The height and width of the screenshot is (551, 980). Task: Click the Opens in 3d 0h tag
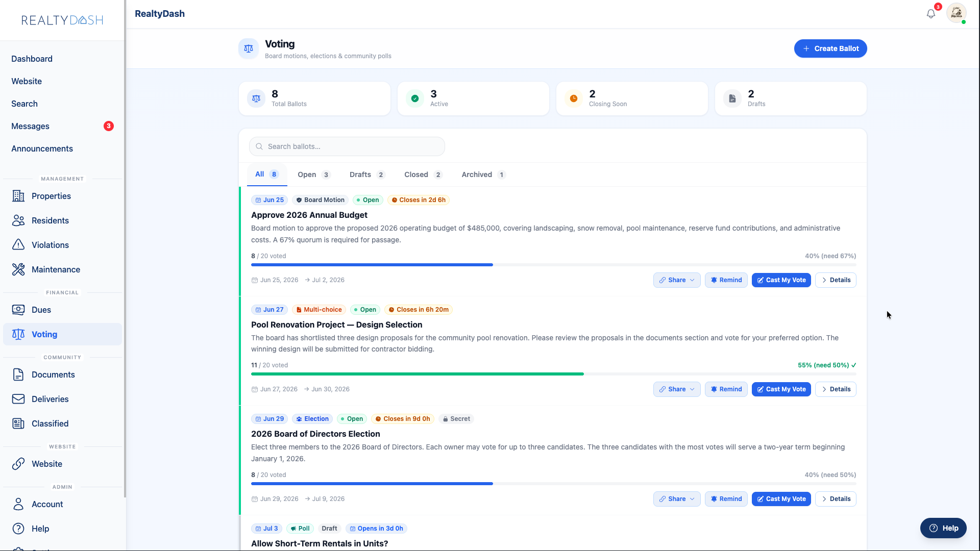[376, 529]
